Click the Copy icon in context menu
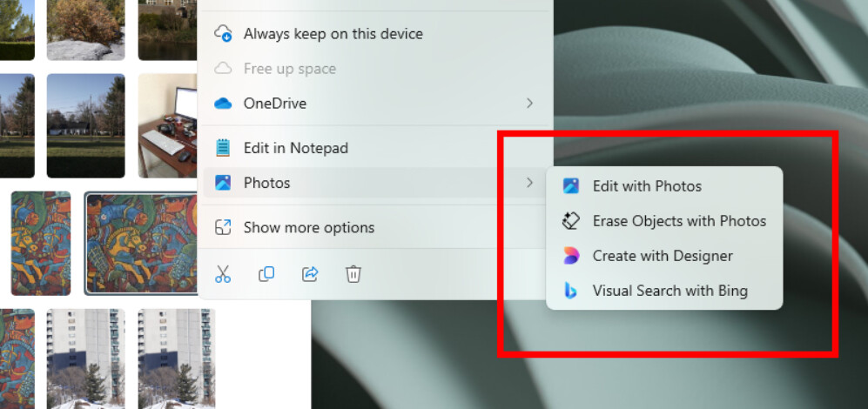The image size is (868, 409). pyautogui.click(x=266, y=274)
